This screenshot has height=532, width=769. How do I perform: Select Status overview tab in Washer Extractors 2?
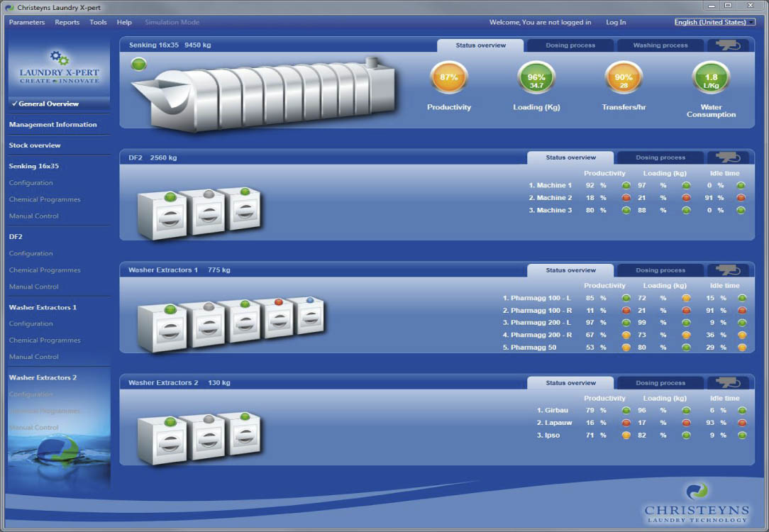pos(570,383)
